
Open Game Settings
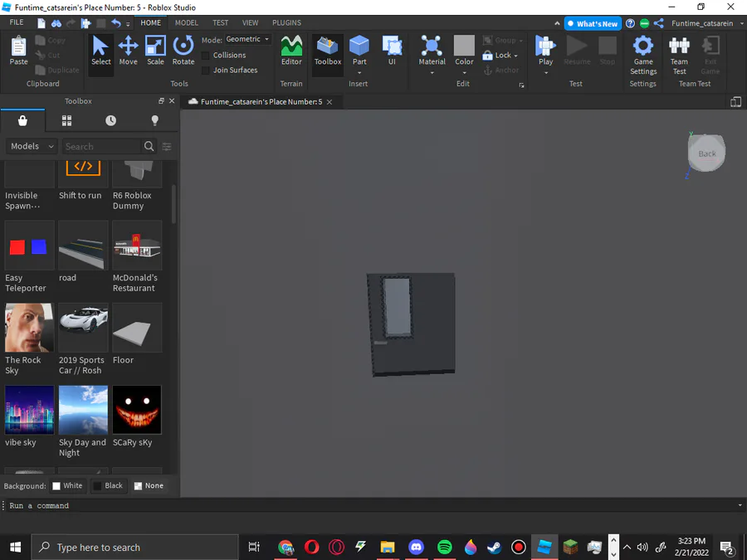click(x=643, y=51)
